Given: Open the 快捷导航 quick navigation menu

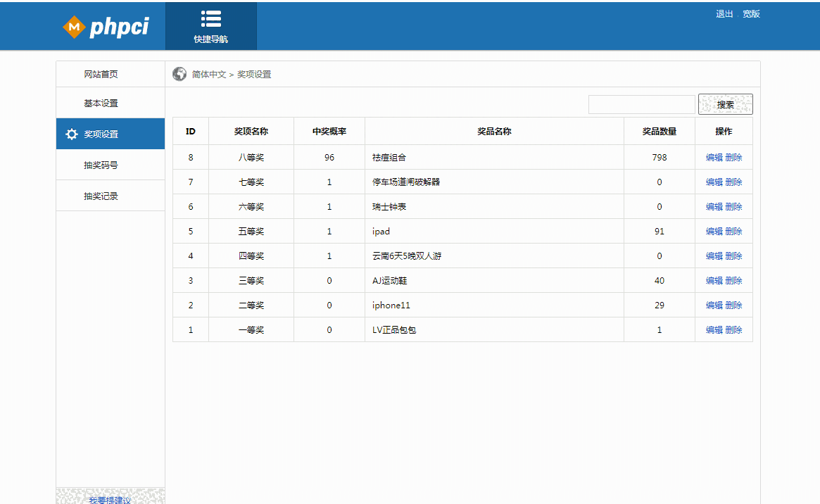Looking at the screenshot, I should (211, 27).
